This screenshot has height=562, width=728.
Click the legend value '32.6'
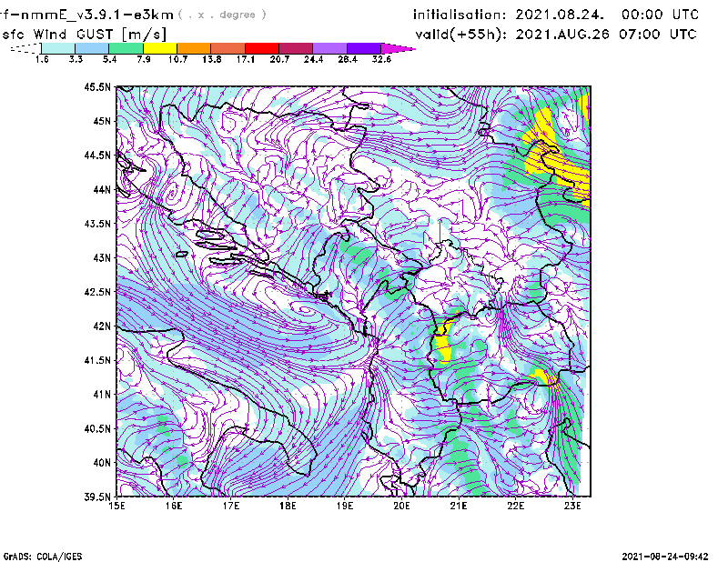tap(381, 59)
